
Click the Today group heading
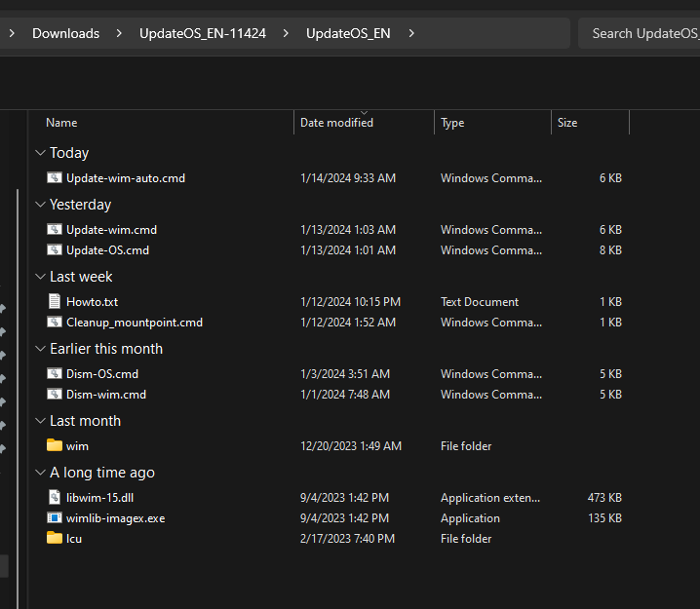coord(69,153)
